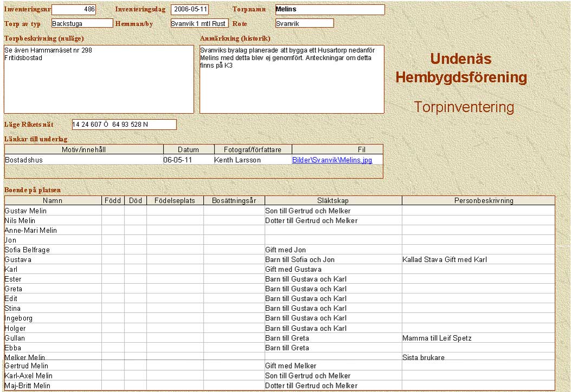Open the Bilder\Svanvik\Melins.jpg file link

pos(332,160)
